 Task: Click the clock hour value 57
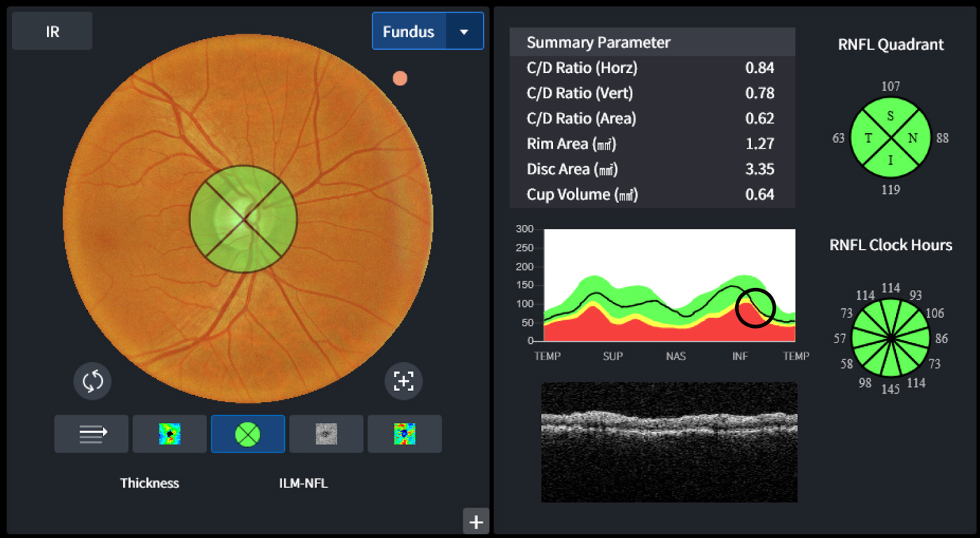840,339
